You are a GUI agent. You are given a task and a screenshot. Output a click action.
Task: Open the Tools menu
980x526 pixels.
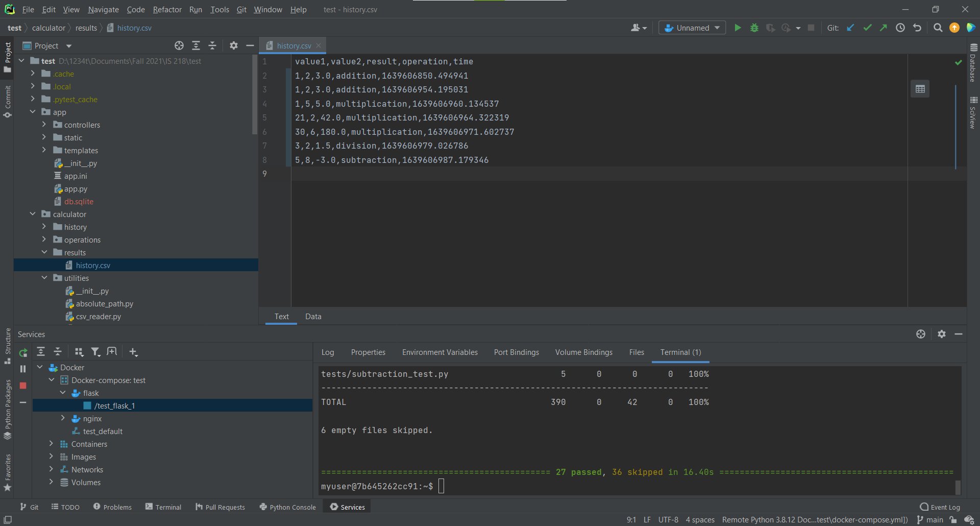pyautogui.click(x=219, y=10)
